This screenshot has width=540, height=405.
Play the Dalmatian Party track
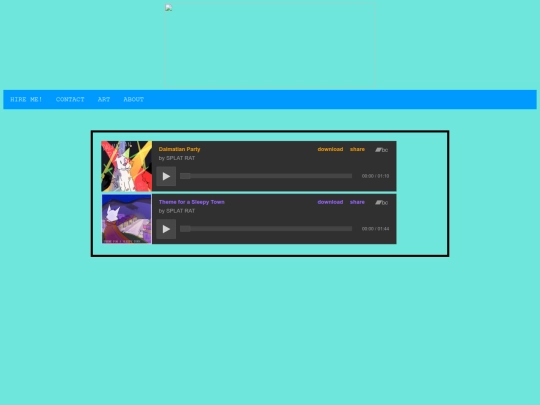(x=166, y=176)
